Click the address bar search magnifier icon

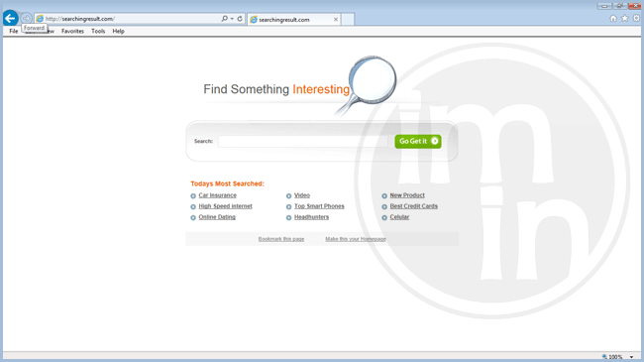pyautogui.click(x=224, y=19)
